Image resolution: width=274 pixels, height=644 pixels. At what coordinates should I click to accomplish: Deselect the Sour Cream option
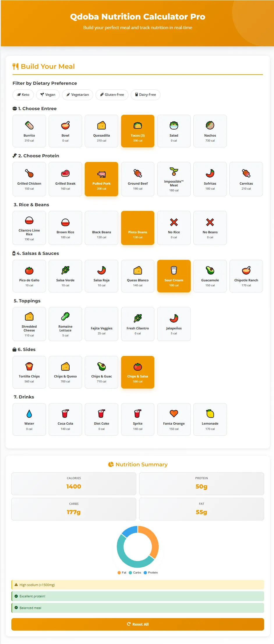point(174,276)
